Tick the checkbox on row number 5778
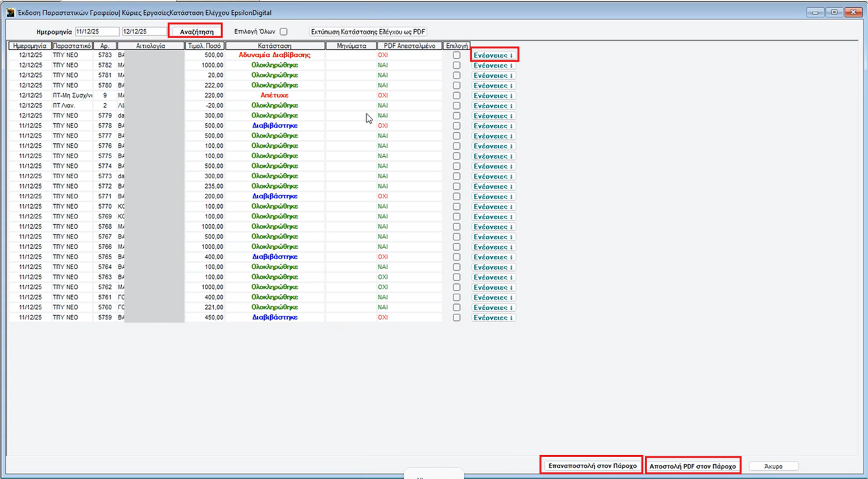The image size is (868, 479). (x=457, y=126)
